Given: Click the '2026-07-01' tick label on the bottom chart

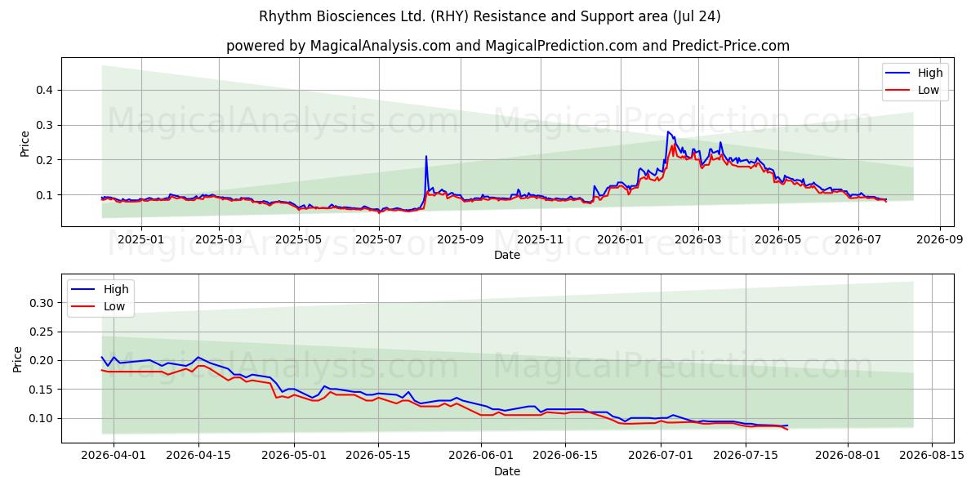Looking at the screenshot, I should point(662,456).
